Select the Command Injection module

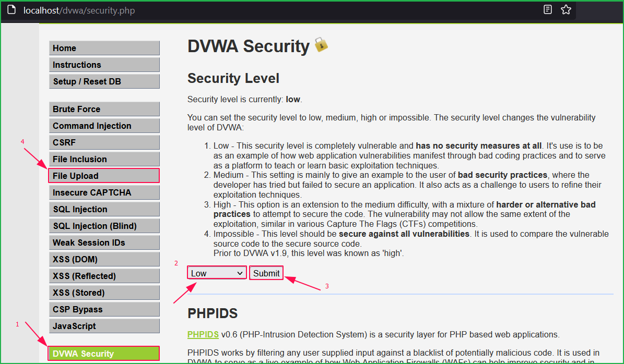(104, 125)
